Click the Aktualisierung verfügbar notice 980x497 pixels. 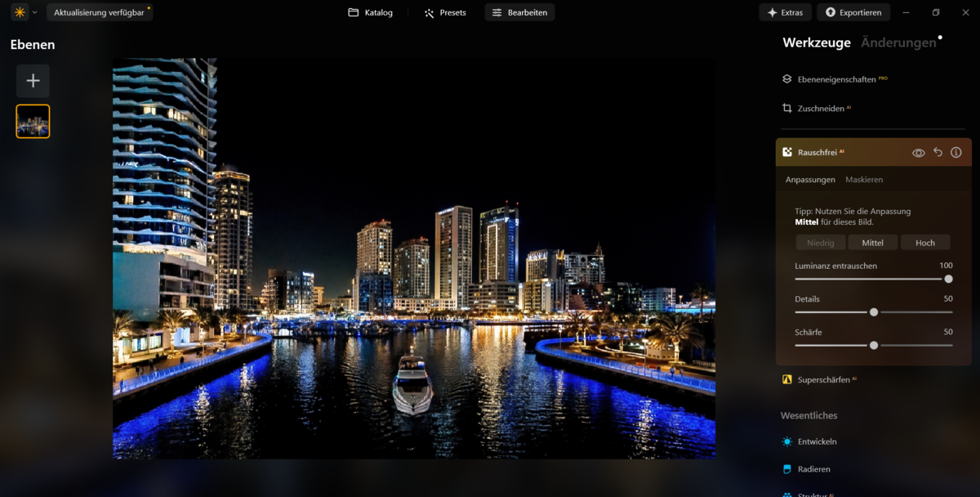[x=100, y=12]
